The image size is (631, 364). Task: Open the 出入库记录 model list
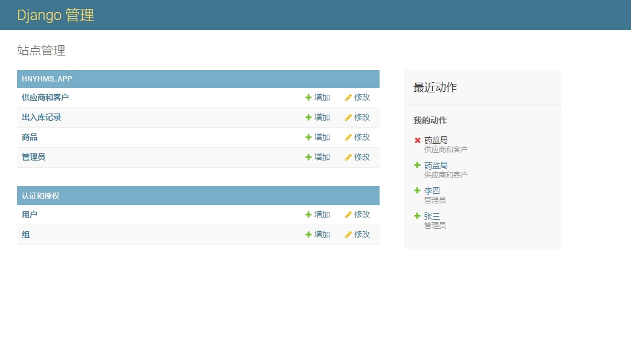[42, 117]
